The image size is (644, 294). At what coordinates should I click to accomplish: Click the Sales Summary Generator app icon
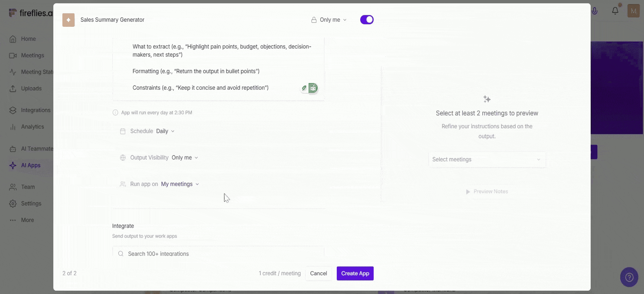point(68,20)
